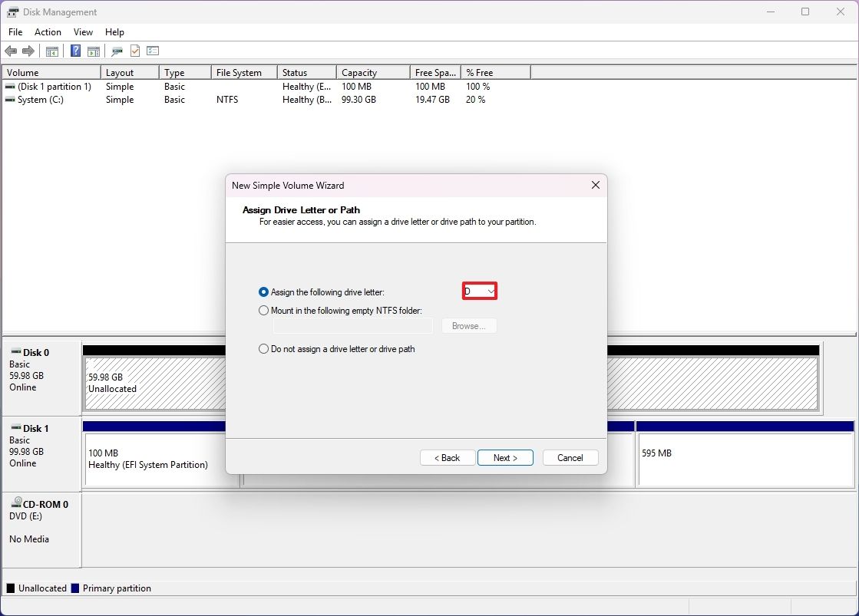The image size is (859, 616).
Task: Click the Disk Management status icon in toolbar
Action: (x=116, y=51)
